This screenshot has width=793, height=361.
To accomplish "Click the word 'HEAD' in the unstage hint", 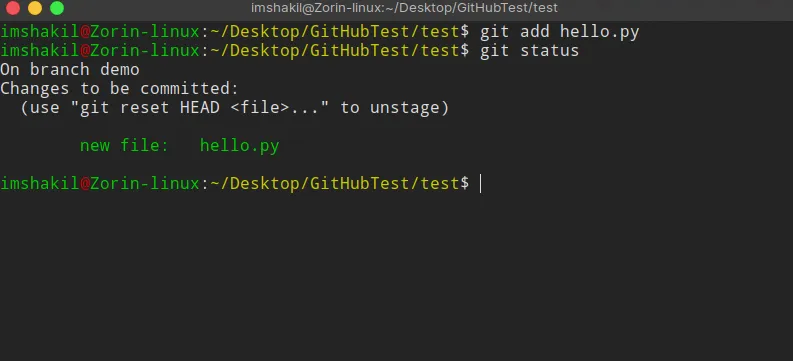I will pos(199,108).
